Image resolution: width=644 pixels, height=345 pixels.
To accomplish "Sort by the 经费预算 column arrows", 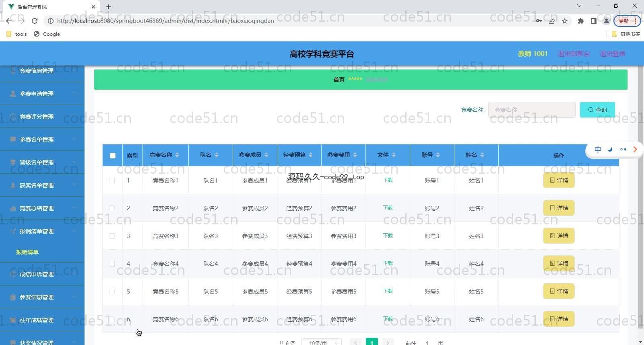I will tap(311, 155).
